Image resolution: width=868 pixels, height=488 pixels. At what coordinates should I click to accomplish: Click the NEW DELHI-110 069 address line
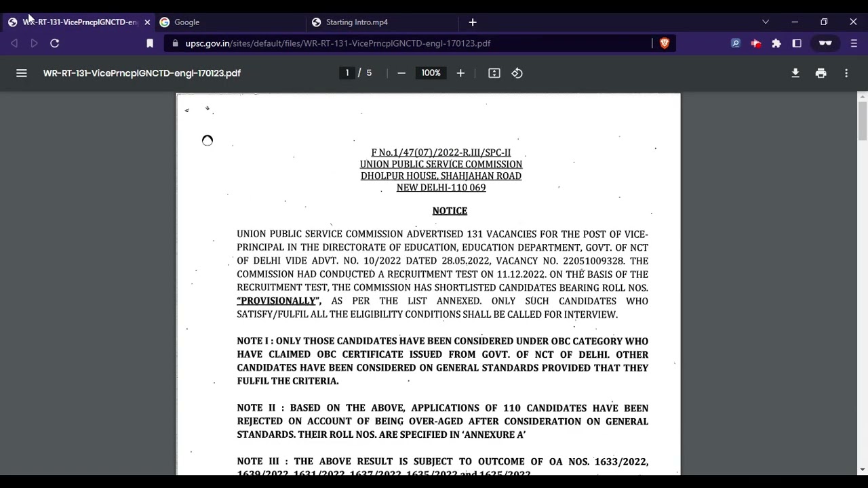click(441, 187)
